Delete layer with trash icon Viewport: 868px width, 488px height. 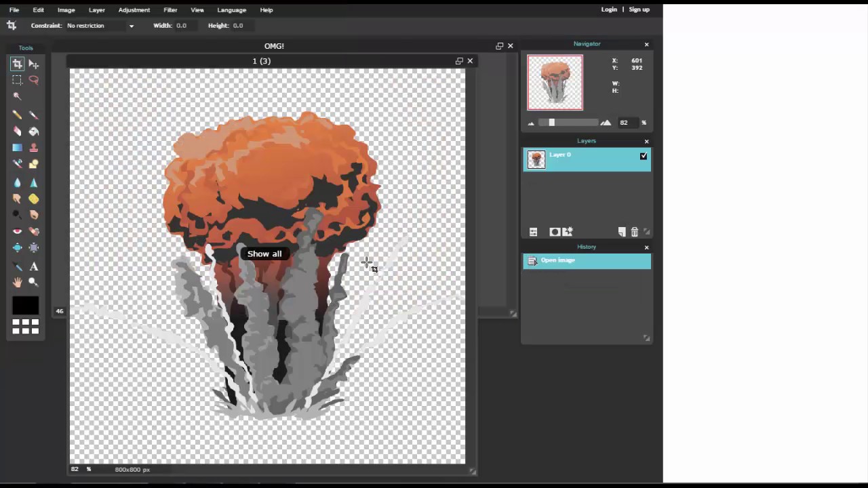(x=635, y=232)
